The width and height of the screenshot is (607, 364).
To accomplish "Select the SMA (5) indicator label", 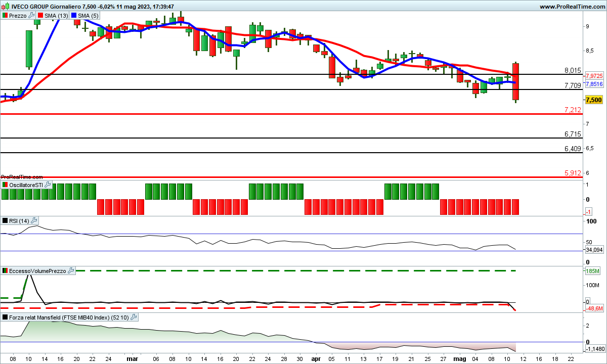I will coord(88,16).
